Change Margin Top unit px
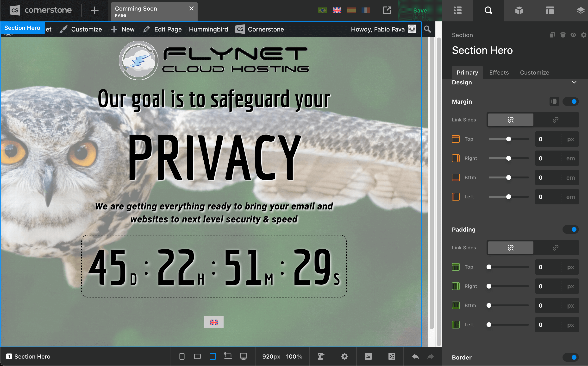The height and width of the screenshot is (366, 588). tap(570, 139)
